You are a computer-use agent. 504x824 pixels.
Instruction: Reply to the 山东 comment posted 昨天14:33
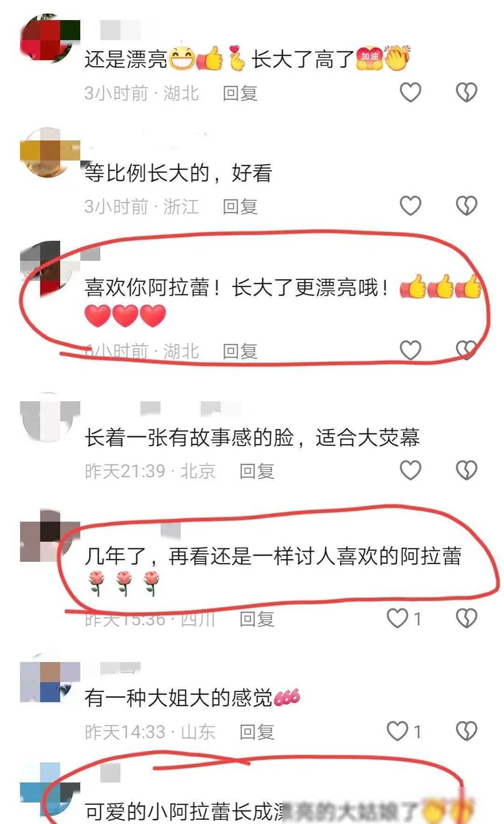[x=257, y=732]
